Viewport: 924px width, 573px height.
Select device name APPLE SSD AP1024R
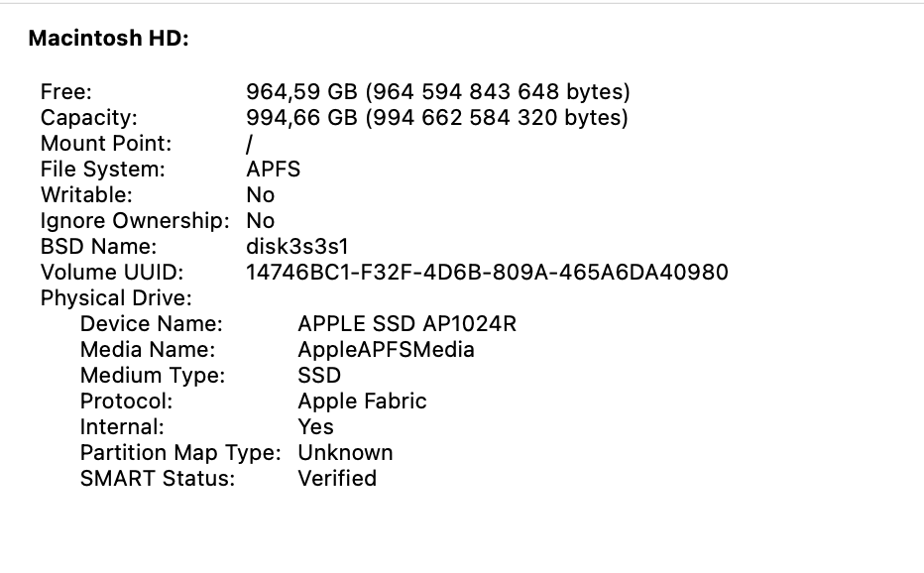[406, 324]
